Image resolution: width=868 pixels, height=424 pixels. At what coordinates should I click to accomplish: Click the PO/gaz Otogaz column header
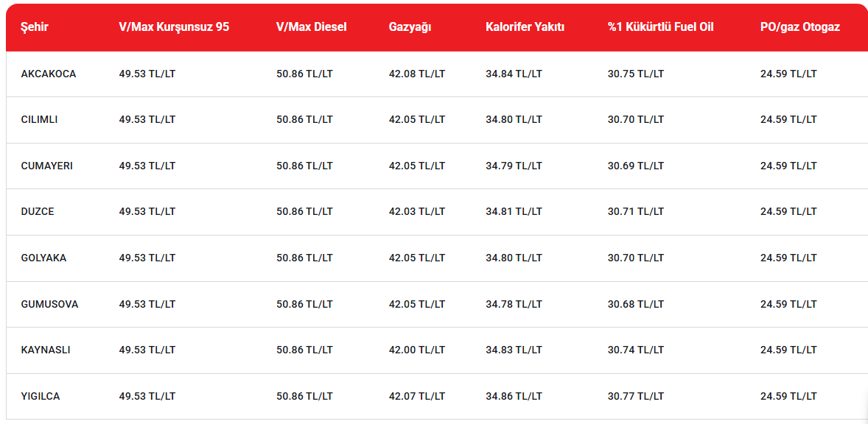pos(800,27)
